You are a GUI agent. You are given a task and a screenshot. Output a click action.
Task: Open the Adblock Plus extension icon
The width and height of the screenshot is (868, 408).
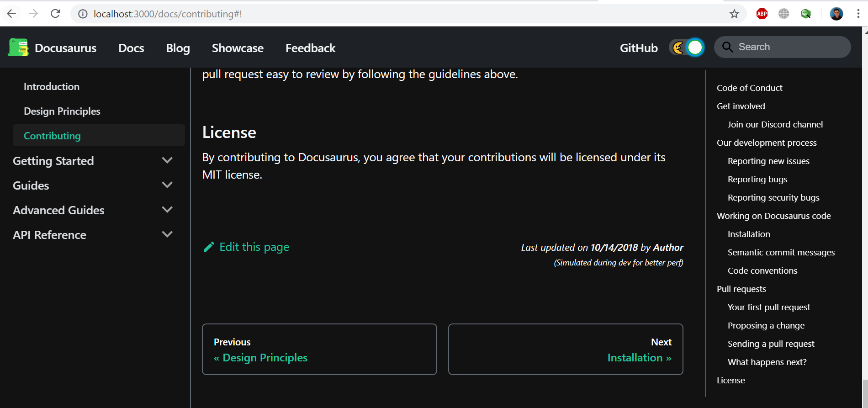click(x=762, y=14)
